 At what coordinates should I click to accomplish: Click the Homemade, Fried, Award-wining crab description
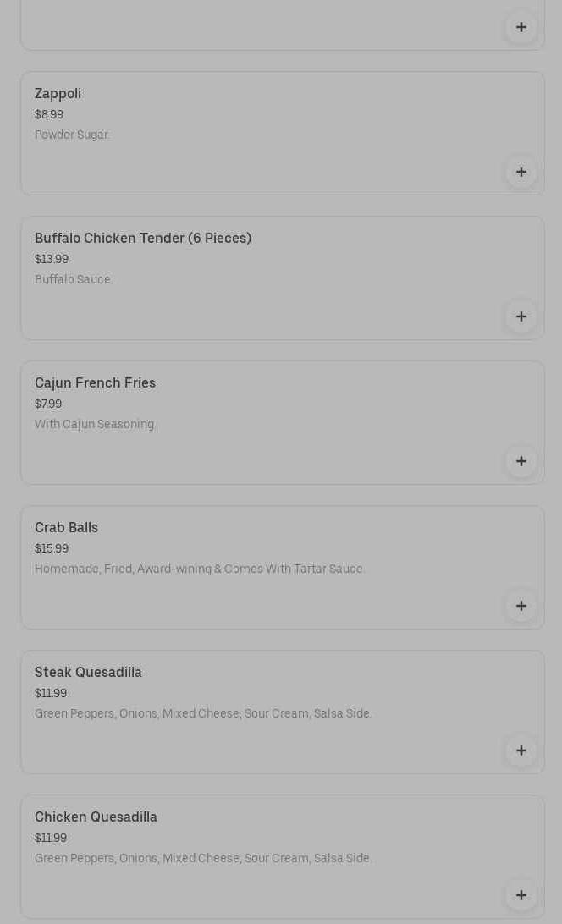pos(199,569)
